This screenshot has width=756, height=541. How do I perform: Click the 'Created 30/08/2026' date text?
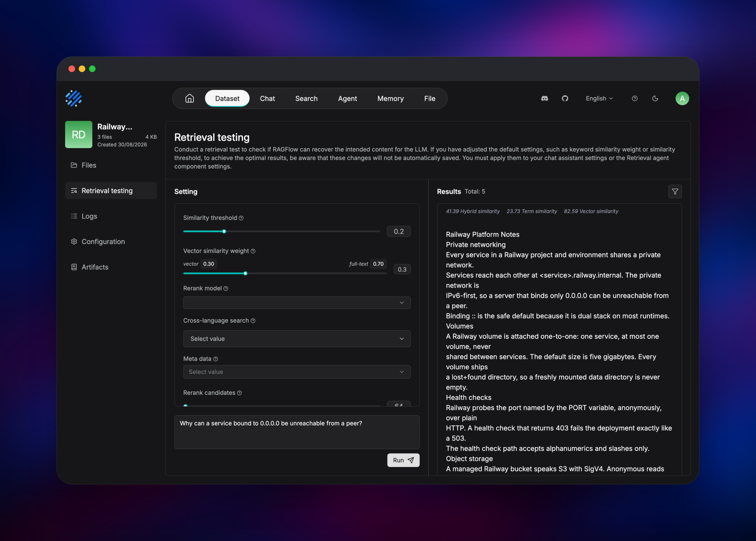[122, 145]
